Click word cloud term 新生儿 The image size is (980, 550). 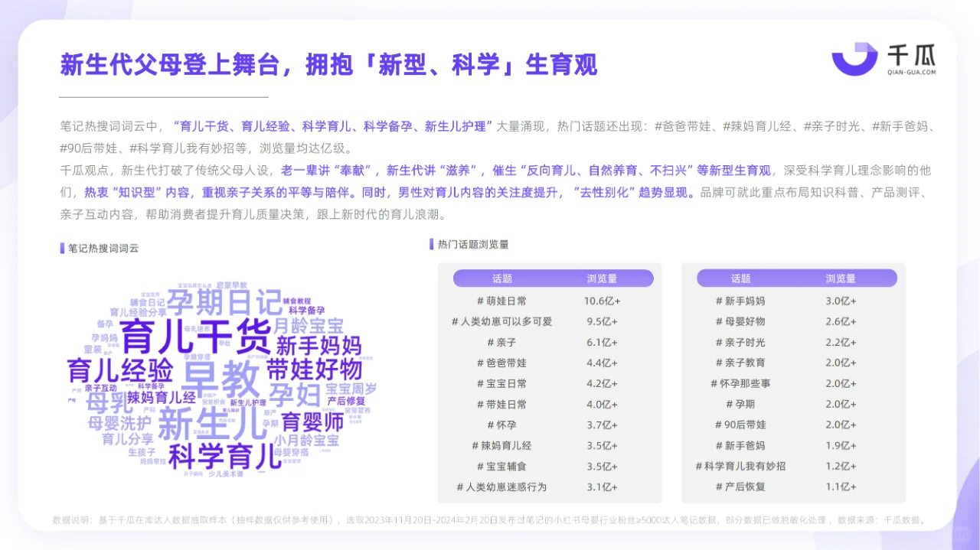click(x=213, y=424)
